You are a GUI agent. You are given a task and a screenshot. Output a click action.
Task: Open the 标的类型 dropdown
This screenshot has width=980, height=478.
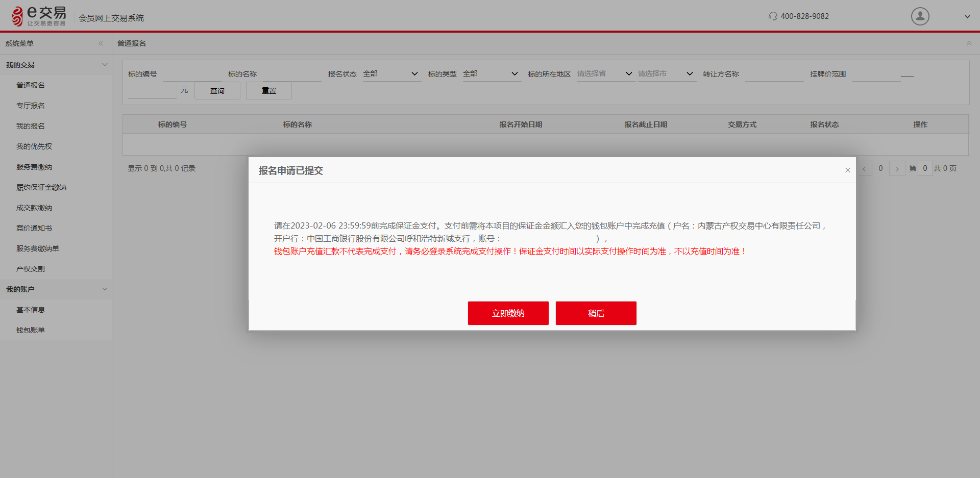492,74
